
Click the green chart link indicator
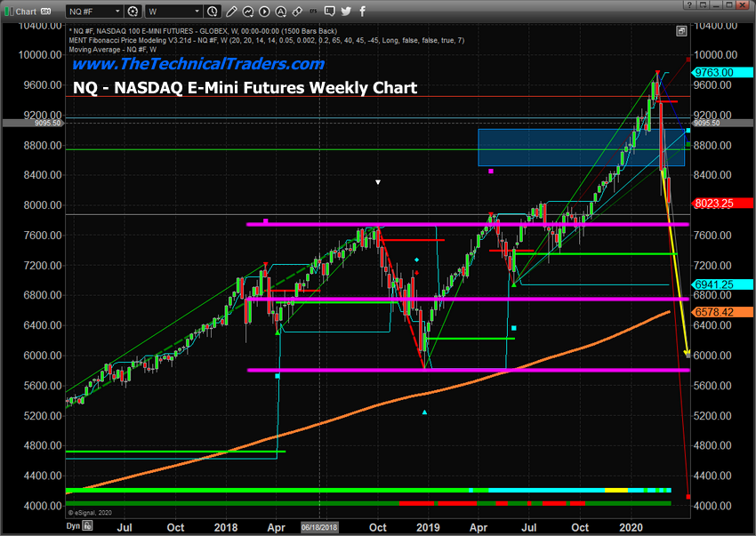(9, 11)
